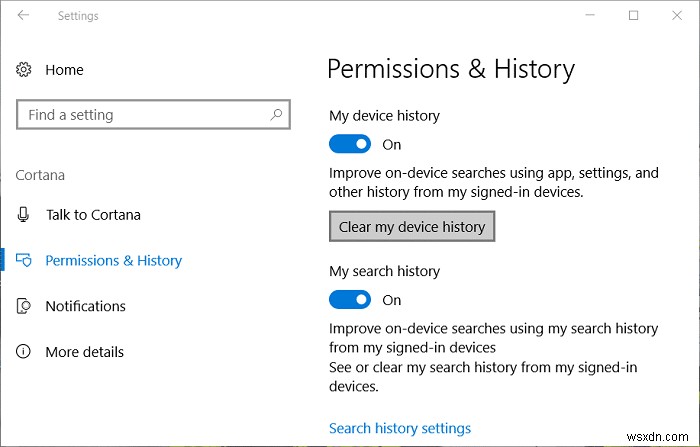Screen dimensions: 700x447
Task: Maximize the Settings window
Action: 633,16
